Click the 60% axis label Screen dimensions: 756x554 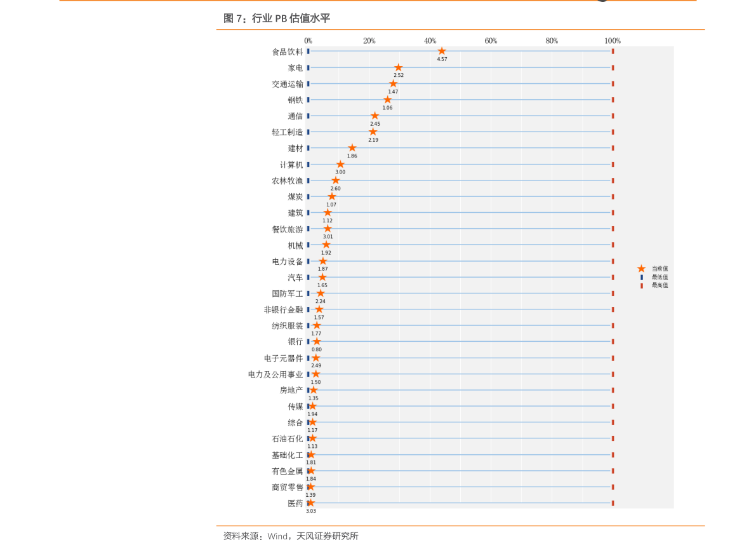coord(491,41)
